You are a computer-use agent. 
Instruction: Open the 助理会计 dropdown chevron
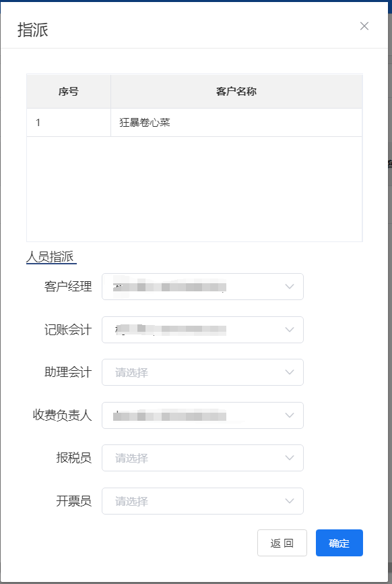pyautogui.click(x=290, y=372)
